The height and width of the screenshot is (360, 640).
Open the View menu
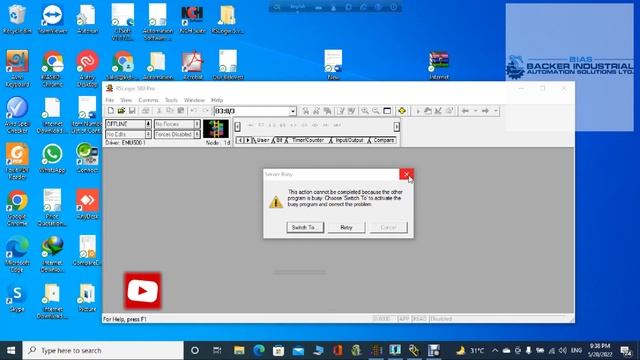[x=126, y=100]
